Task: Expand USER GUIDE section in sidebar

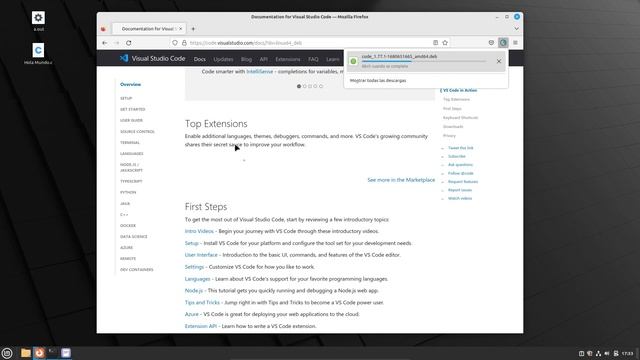Action: click(x=131, y=120)
